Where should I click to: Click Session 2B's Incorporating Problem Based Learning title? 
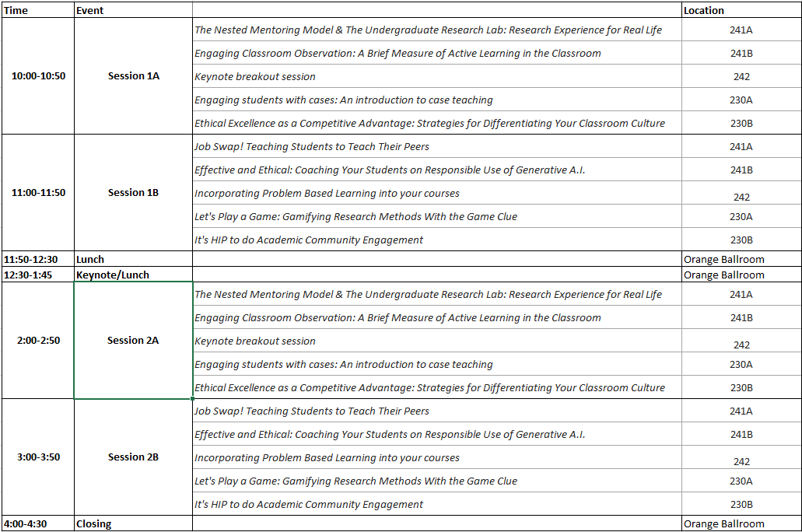point(327,458)
